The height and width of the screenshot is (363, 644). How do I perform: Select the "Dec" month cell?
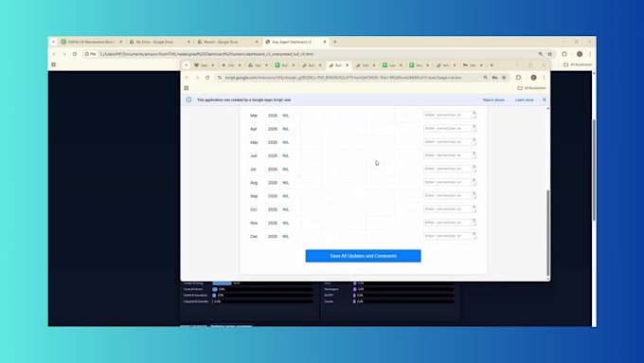[x=254, y=236]
